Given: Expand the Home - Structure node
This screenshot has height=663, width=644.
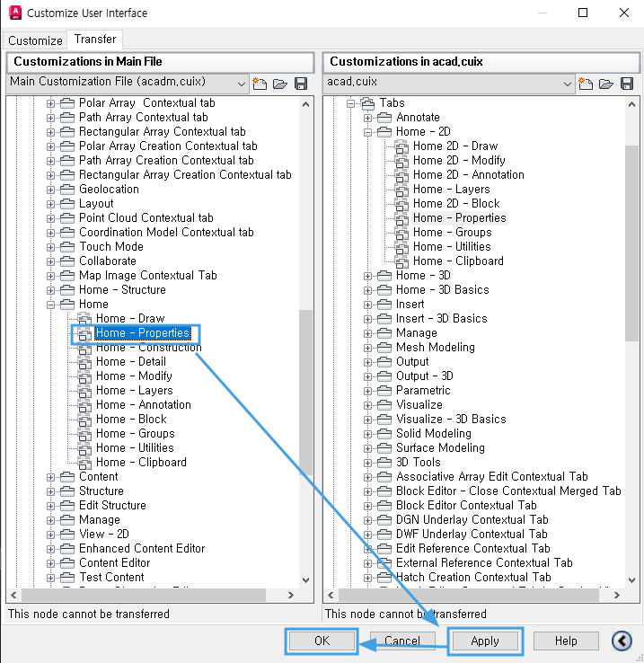Looking at the screenshot, I should click(50, 290).
